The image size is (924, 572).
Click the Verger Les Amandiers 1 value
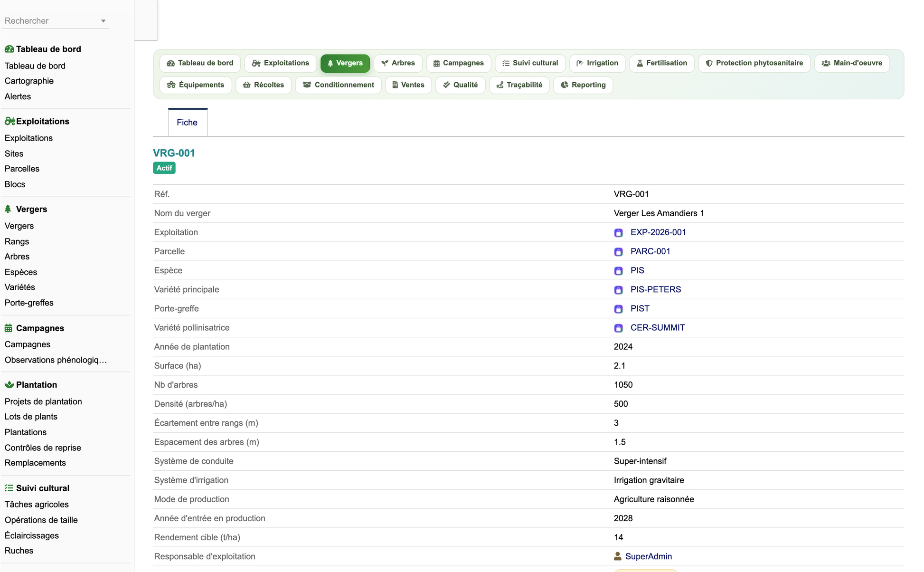pos(659,213)
